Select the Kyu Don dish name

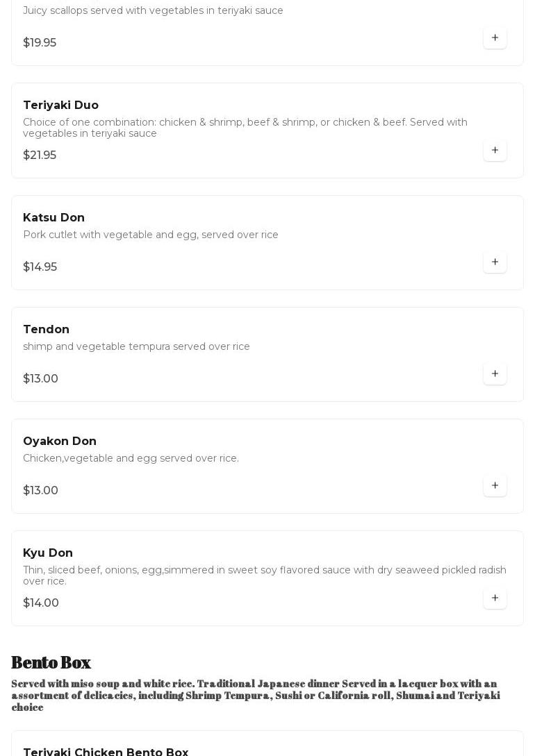[x=48, y=553]
